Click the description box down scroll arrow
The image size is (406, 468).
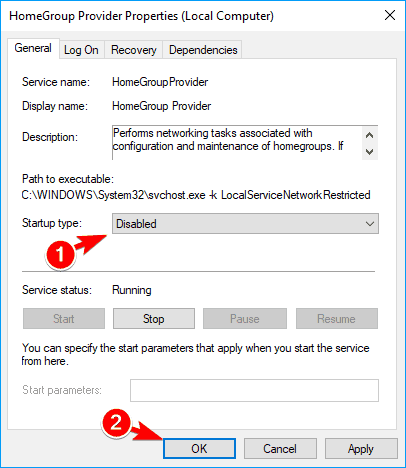[x=369, y=152]
